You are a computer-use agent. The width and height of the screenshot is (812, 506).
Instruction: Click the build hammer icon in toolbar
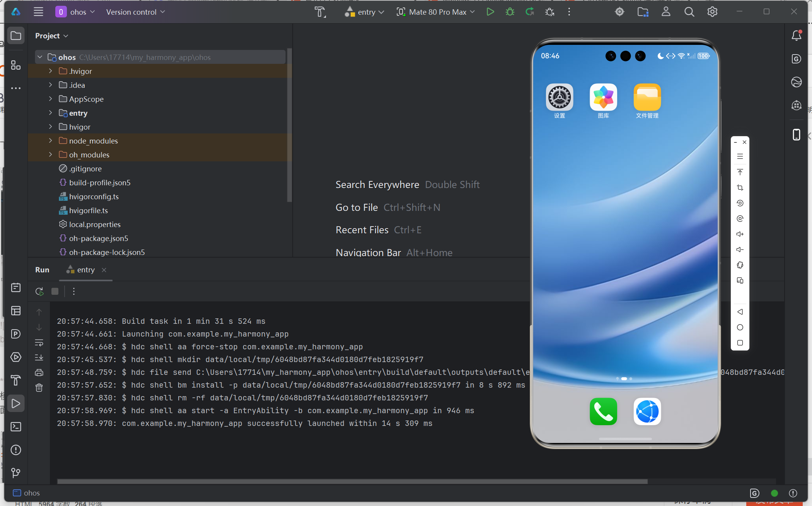click(x=320, y=12)
